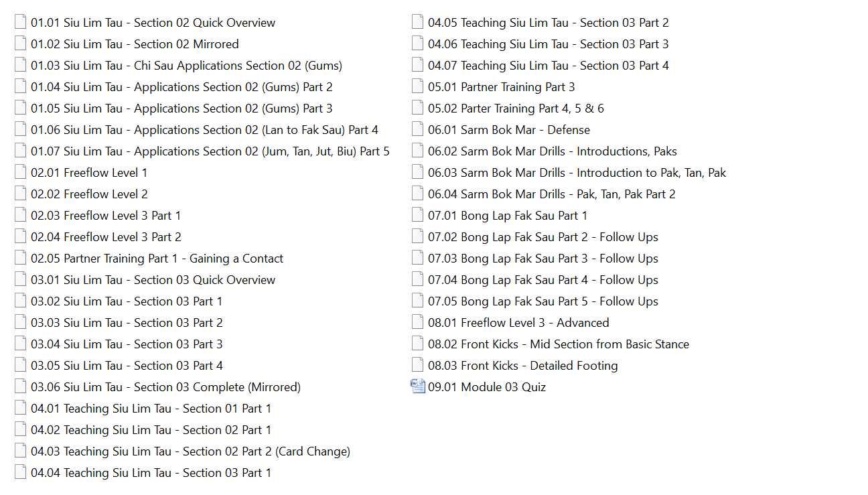Click file icon beside 04.04 Teaching Section 03 Part 1
This screenshot has height=495, width=868.
(21, 472)
